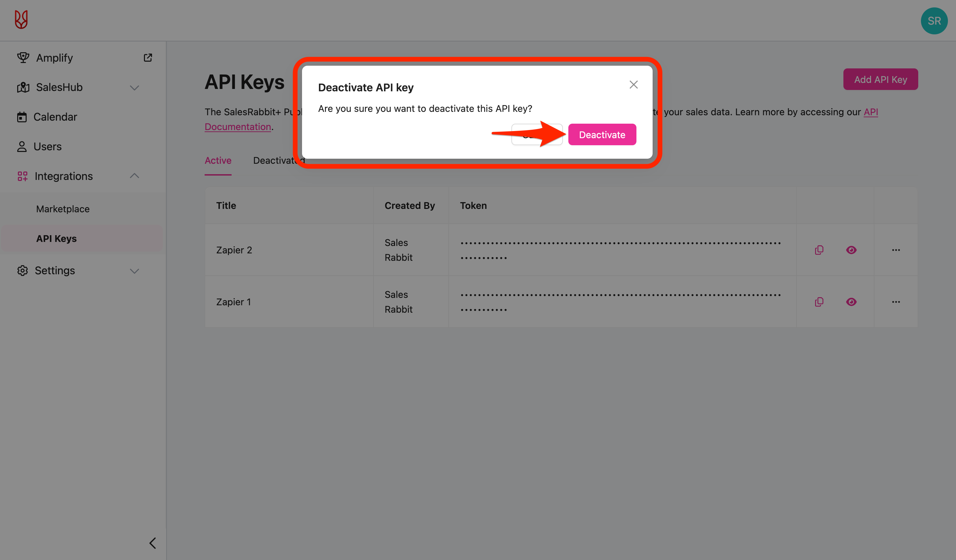The height and width of the screenshot is (560, 956).
Task: Switch to the Active tab
Action: [218, 160]
